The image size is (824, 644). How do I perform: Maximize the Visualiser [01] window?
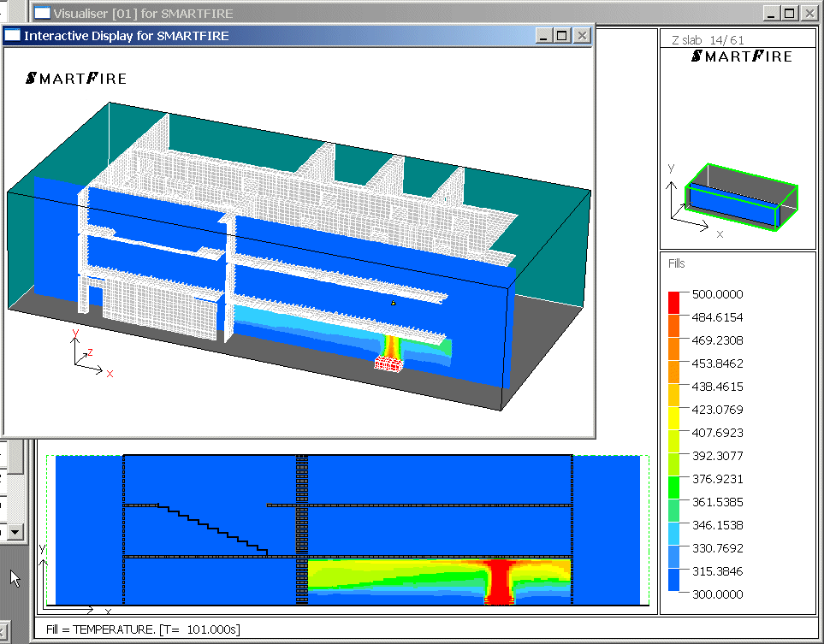(x=789, y=13)
